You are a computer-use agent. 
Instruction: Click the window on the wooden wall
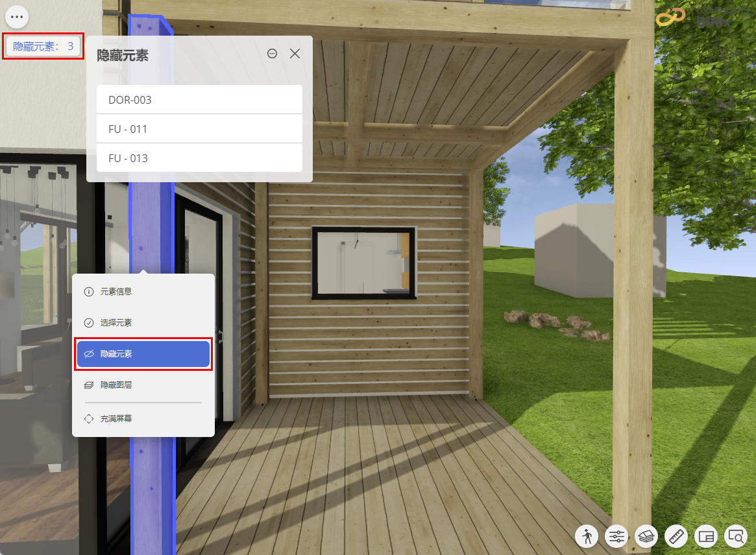coord(364,263)
